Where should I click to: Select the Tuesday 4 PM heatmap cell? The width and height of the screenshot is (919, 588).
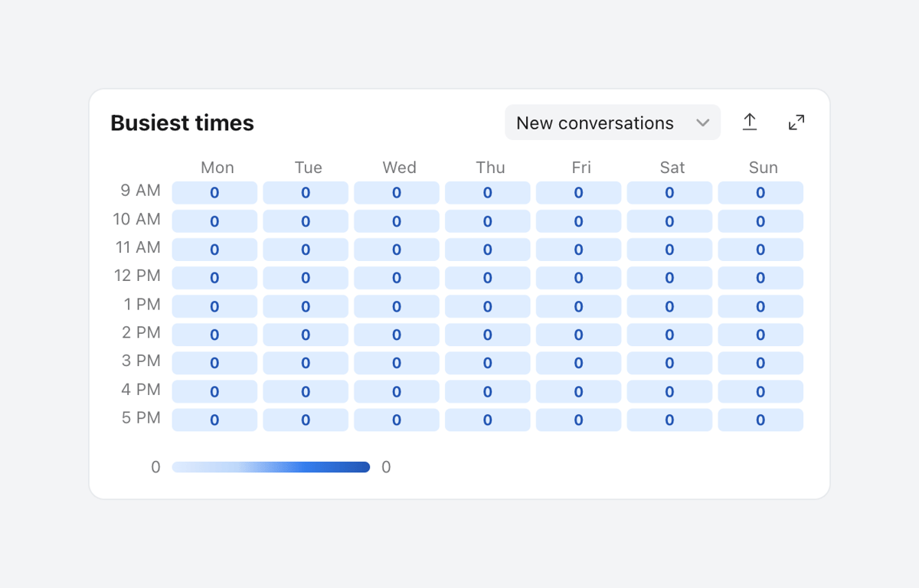click(306, 391)
